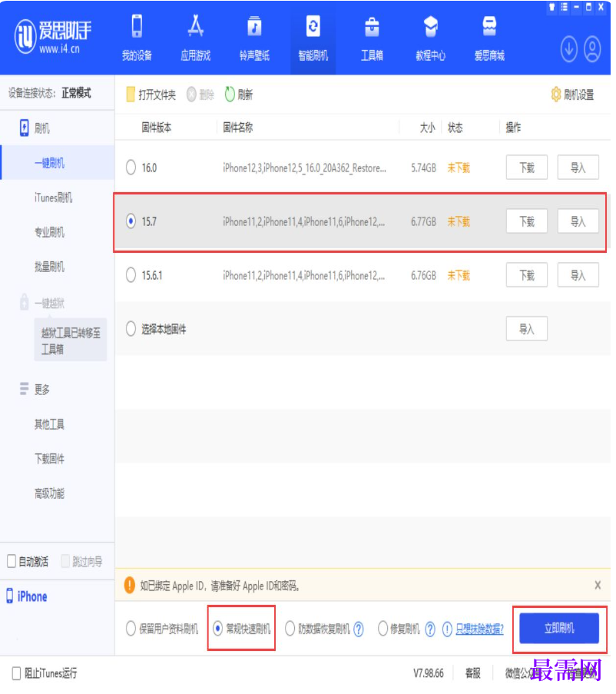Toggle 阻止iTunes运行 checkbox
Screen dimensions: 616x694
(16, 674)
